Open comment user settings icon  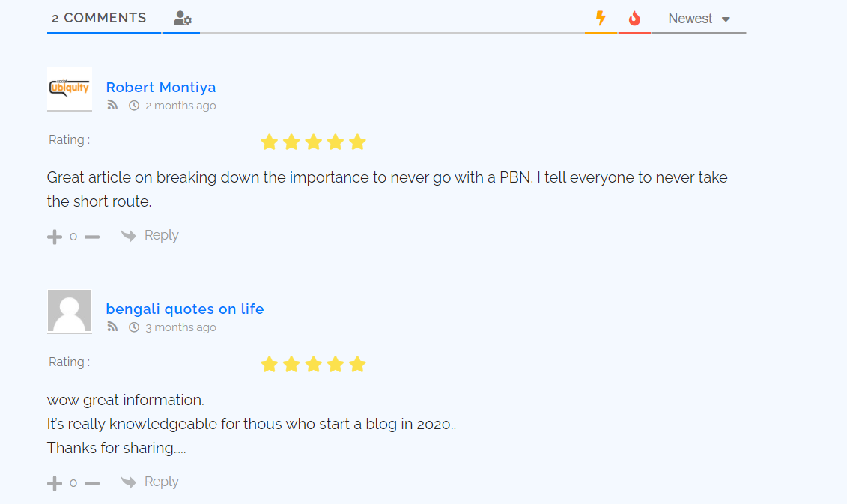[182, 19]
